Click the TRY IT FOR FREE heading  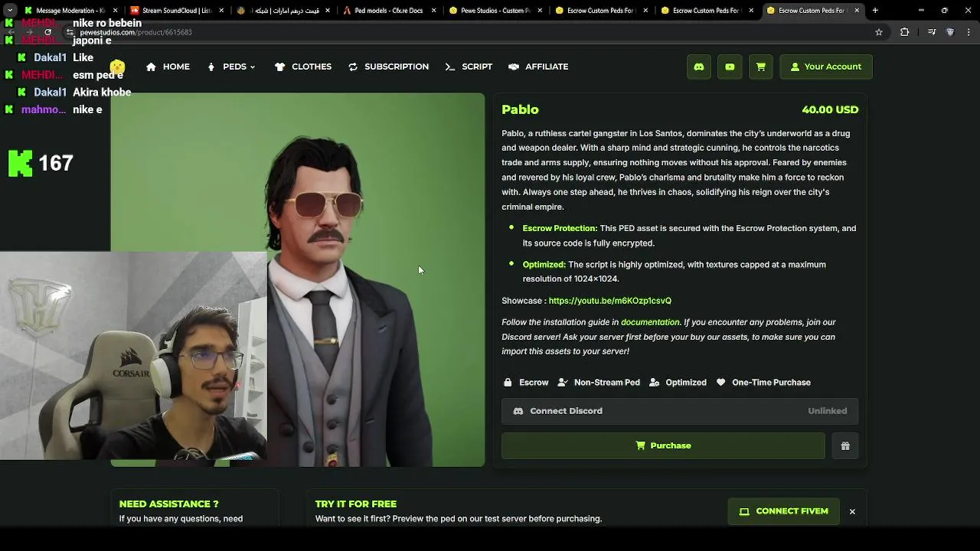pos(355,504)
